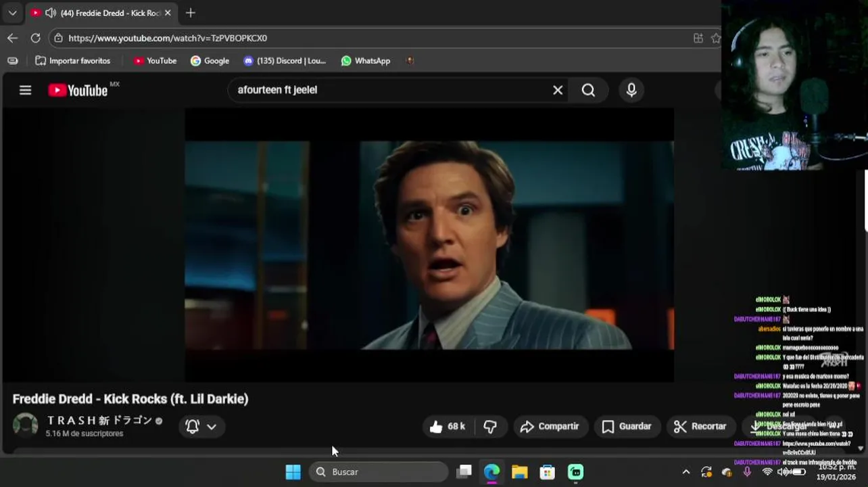Click the taskbar Buscar search box
The height and width of the screenshot is (487, 868).
379,471
